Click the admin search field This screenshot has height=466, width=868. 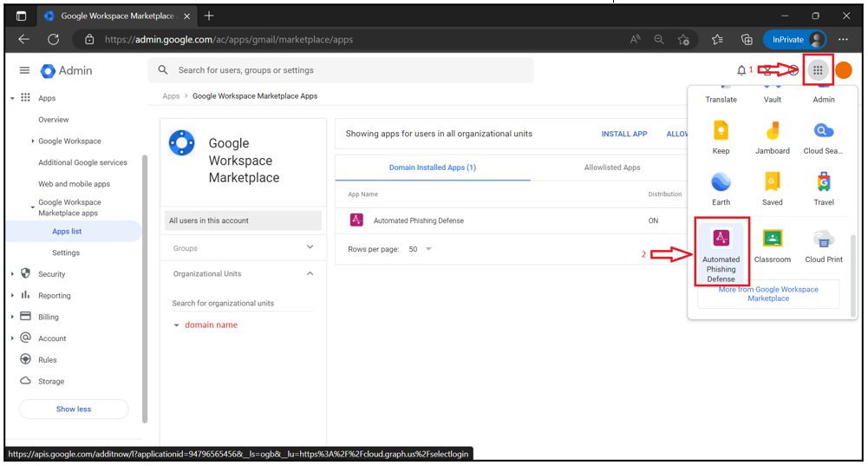[341, 70]
